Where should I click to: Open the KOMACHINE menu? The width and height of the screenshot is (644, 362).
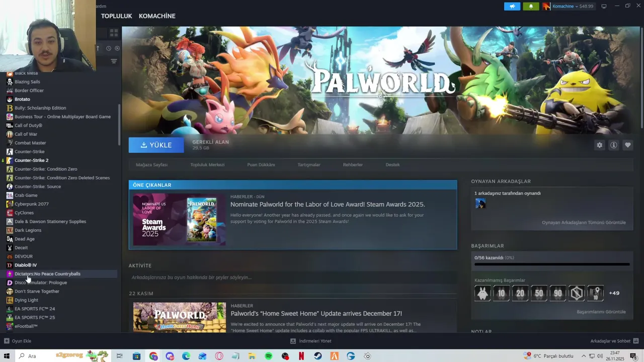(x=157, y=16)
